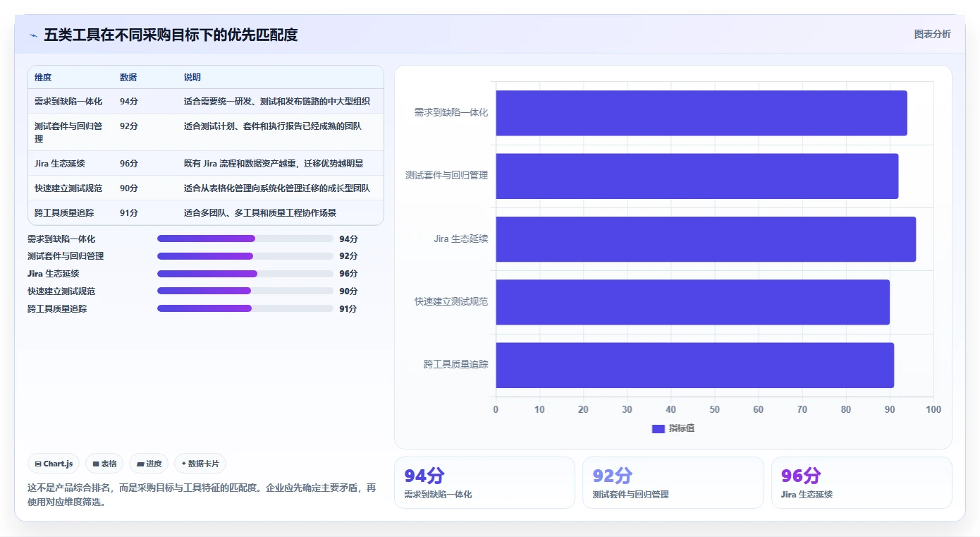This screenshot has height=537, width=980.
Task: Click description 适合多团队、多工具和质量工程协作场景
Action: [260, 213]
